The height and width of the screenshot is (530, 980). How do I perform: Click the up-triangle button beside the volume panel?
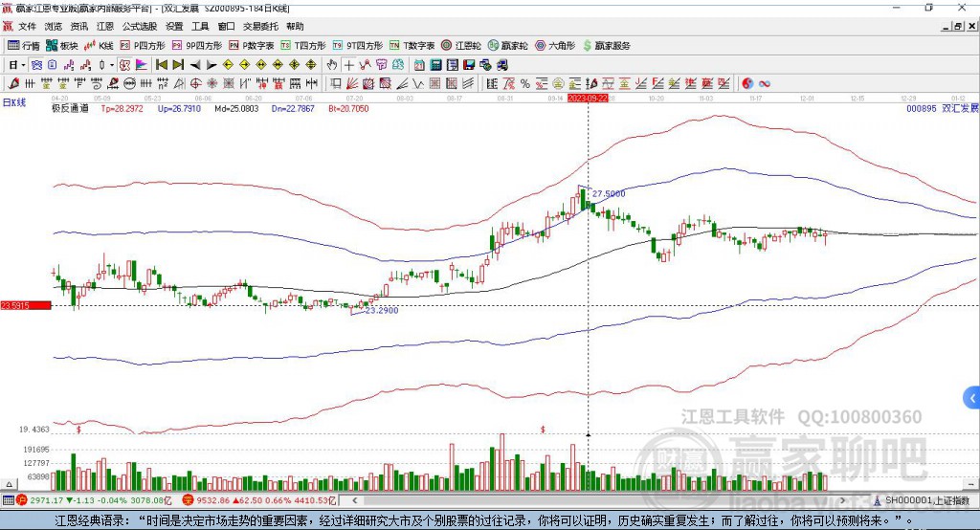point(9,484)
